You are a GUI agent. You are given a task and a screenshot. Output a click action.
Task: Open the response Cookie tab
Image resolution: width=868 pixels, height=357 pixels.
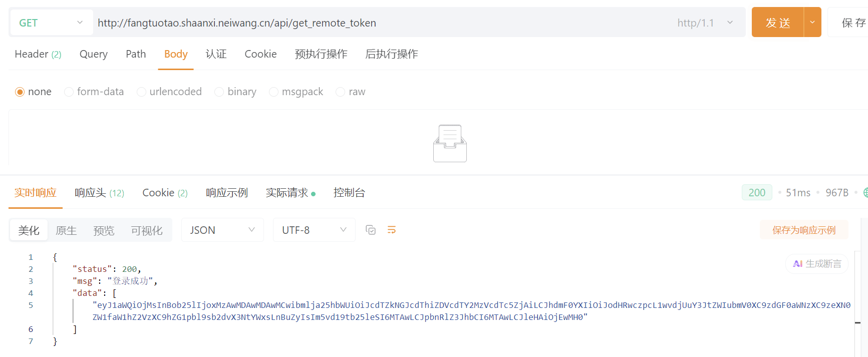165,193
